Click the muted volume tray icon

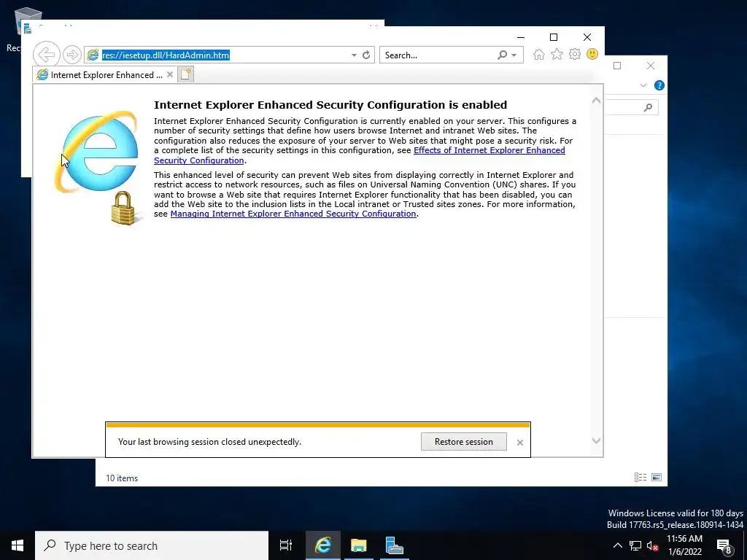pyautogui.click(x=652, y=546)
